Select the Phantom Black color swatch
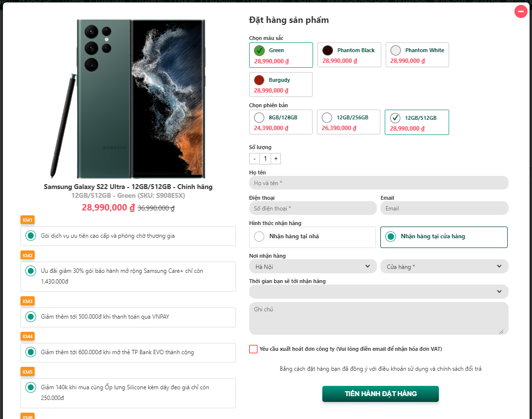The height and width of the screenshot is (419, 532). tap(328, 50)
